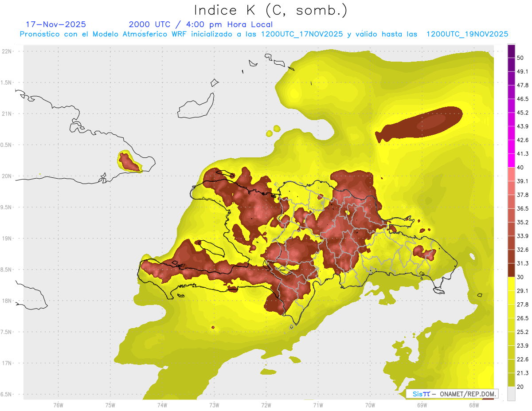
Task: Click colorbar value "35.2"
Action: 523,222
